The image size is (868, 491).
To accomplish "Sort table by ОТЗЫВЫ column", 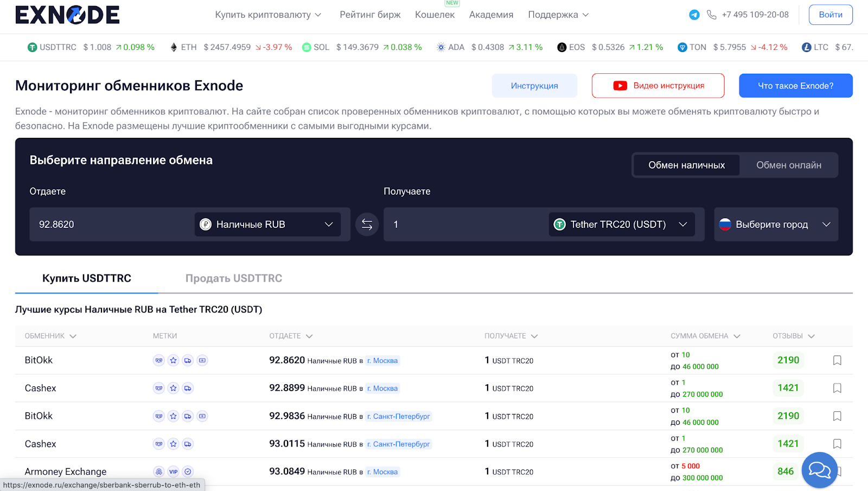I will click(794, 336).
